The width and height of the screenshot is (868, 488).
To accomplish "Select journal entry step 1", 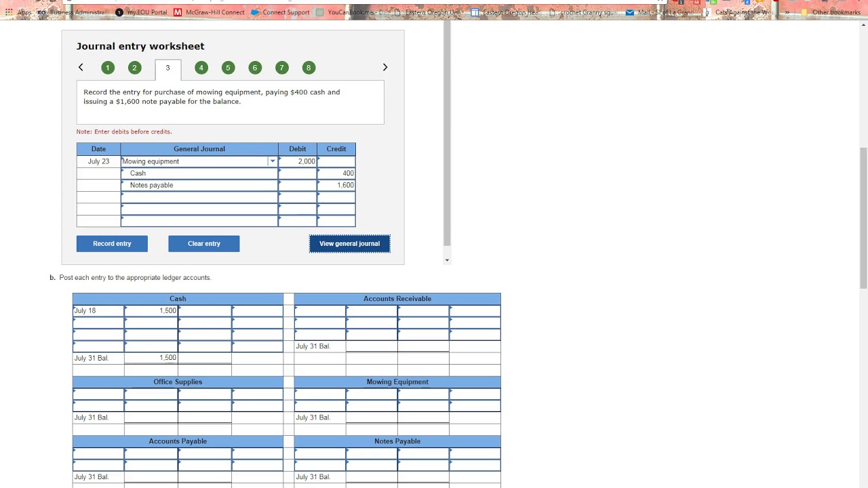I will [107, 67].
